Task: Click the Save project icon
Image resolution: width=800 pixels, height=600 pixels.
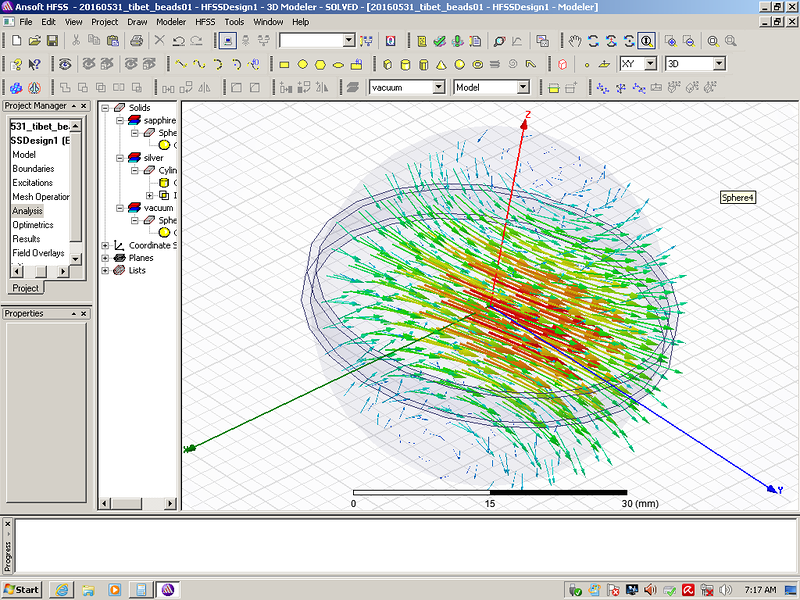Action: (x=51, y=41)
